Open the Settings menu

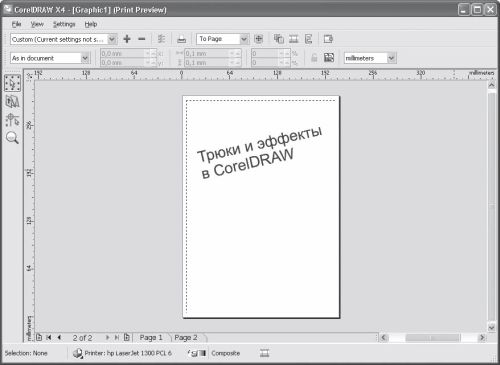point(64,24)
